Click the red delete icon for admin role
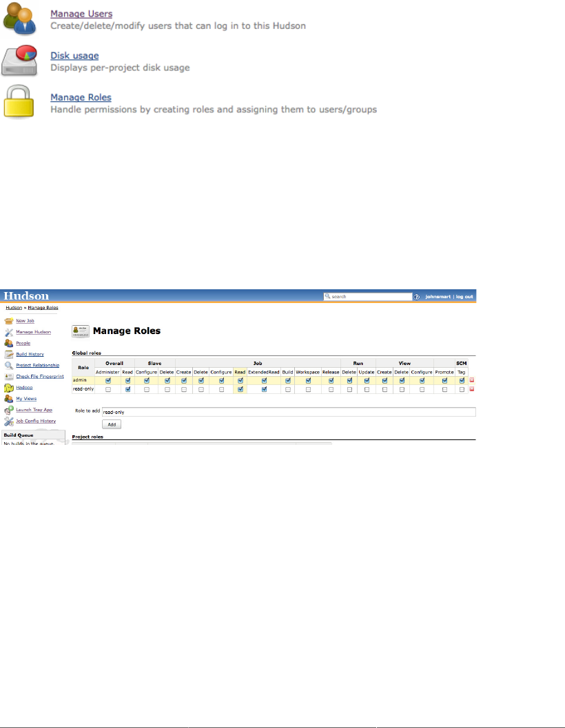This screenshot has width=565, height=728. 471,380
